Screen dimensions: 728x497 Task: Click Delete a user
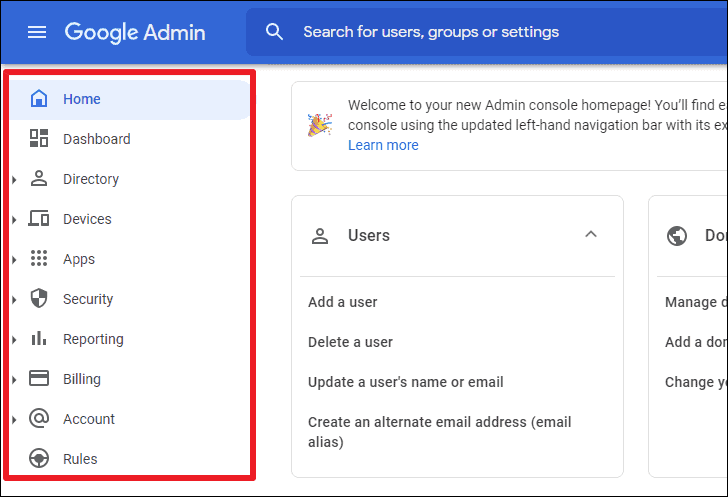click(x=350, y=342)
